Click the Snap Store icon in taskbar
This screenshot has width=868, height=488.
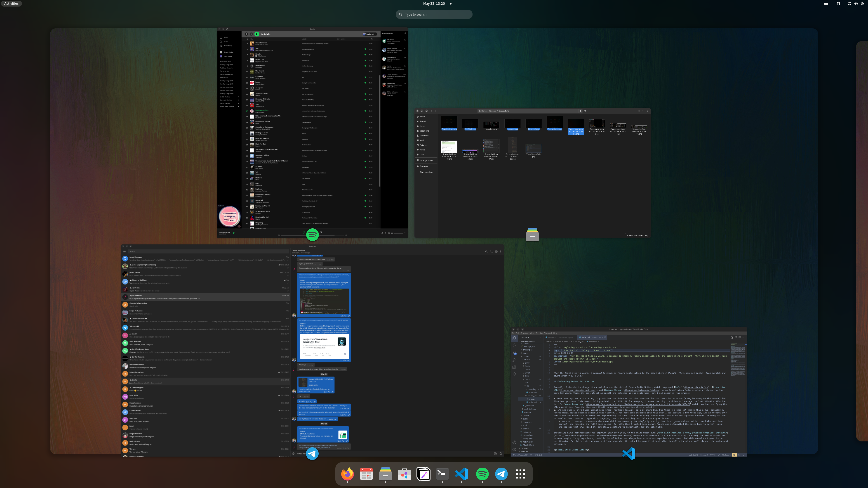pyautogui.click(x=404, y=474)
